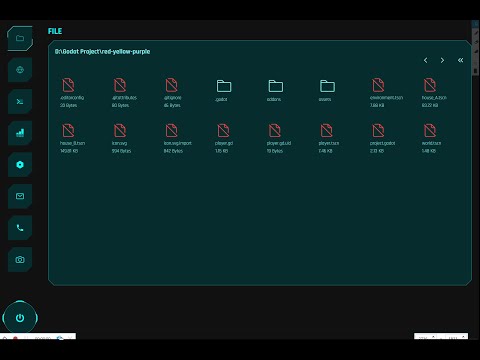Open the .godot folder
The height and width of the screenshot is (360, 480).
coord(224,86)
